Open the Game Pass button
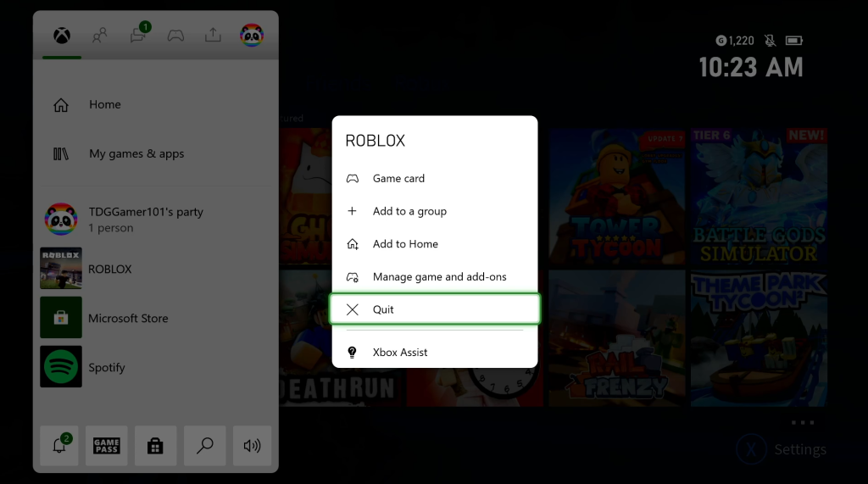This screenshot has width=868, height=484. coord(106,445)
